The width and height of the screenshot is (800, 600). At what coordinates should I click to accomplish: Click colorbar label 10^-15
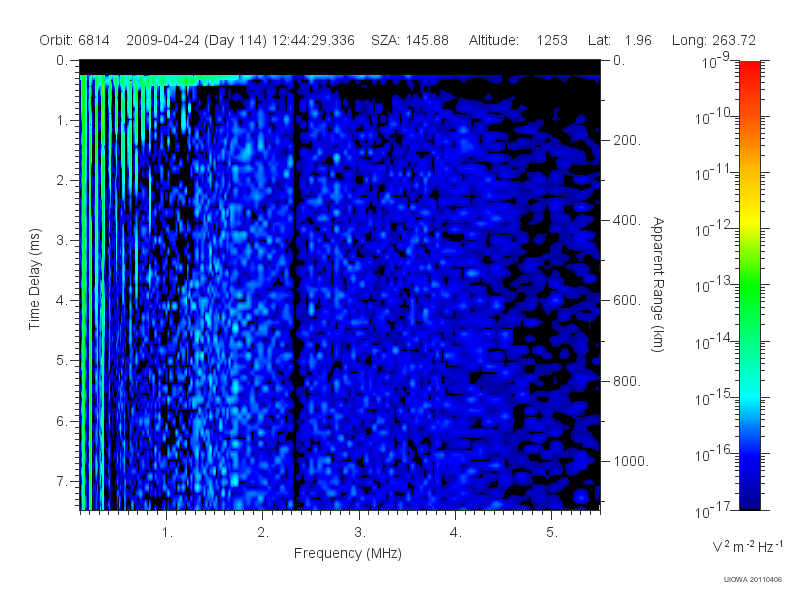pyautogui.click(x=713, y=397)
